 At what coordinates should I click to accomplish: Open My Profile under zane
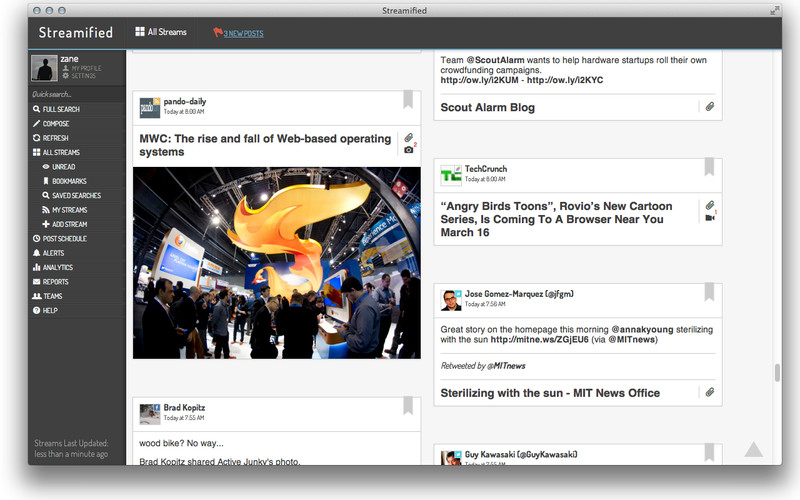[82, 68]
